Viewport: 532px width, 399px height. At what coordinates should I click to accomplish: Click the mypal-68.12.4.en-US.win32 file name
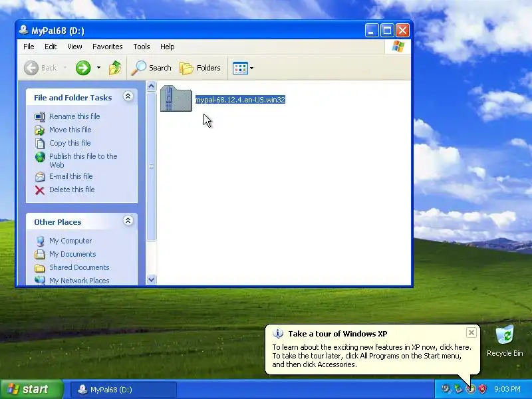(x=240, y=100)
